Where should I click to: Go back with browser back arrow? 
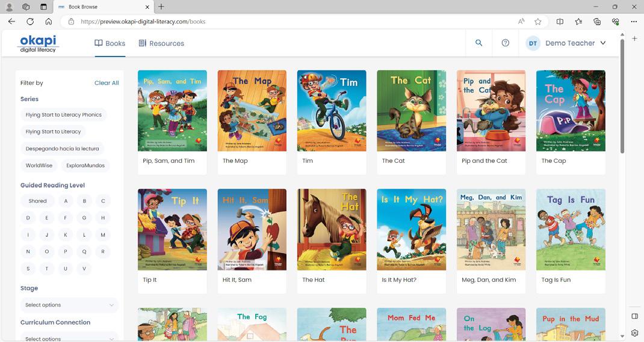pyautogui.click(x=11, y=21)
